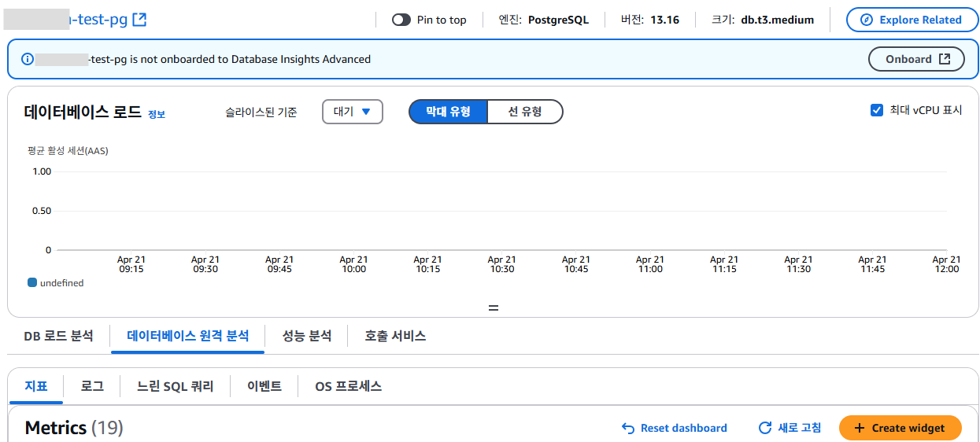Click the Metrics (19) heading
This screenshot has width=980, height=442.
coord(74,428)
